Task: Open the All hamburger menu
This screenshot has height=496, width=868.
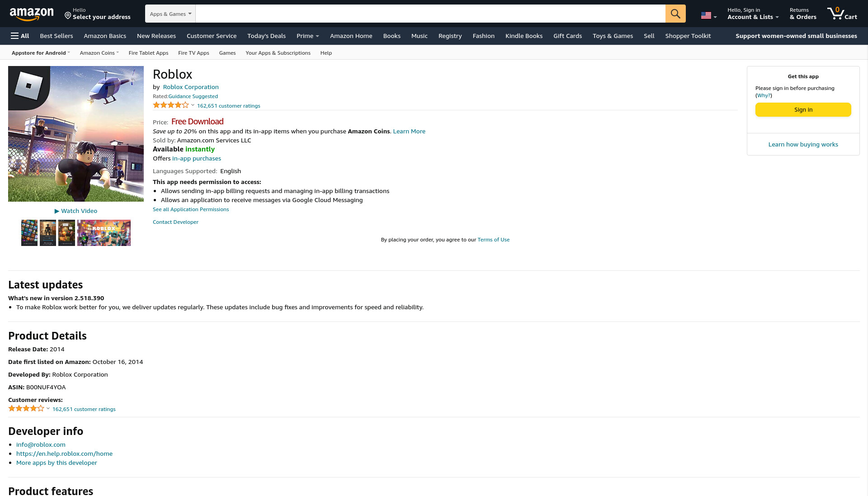Action: click(x=20, y=36)
